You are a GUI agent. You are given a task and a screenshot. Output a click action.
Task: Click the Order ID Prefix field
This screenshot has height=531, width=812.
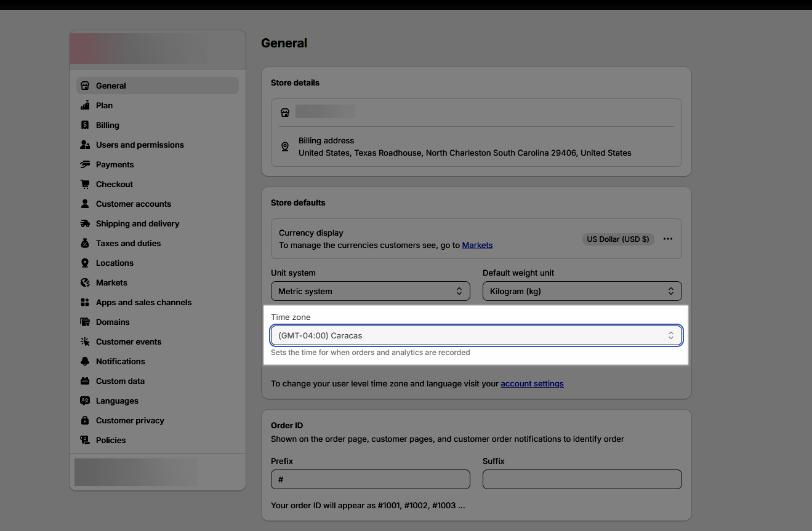(x=370, y=479)
